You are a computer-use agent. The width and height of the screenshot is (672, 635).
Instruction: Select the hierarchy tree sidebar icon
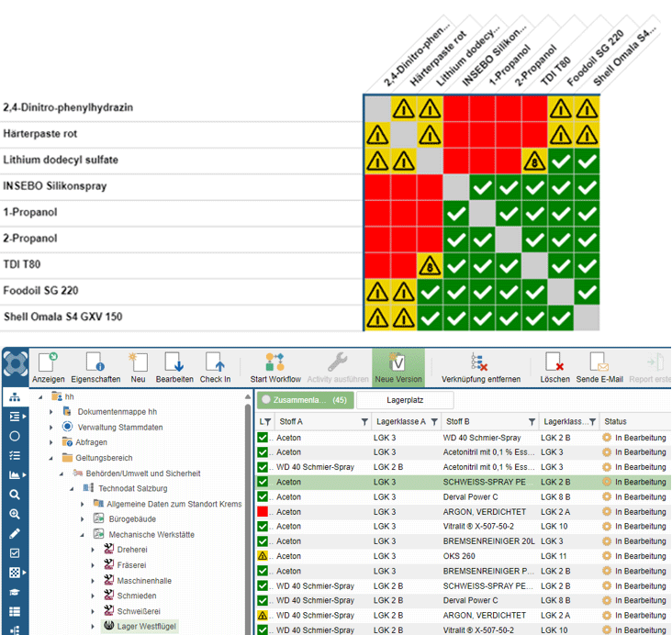pyautogui.click(x=15, y=397)
